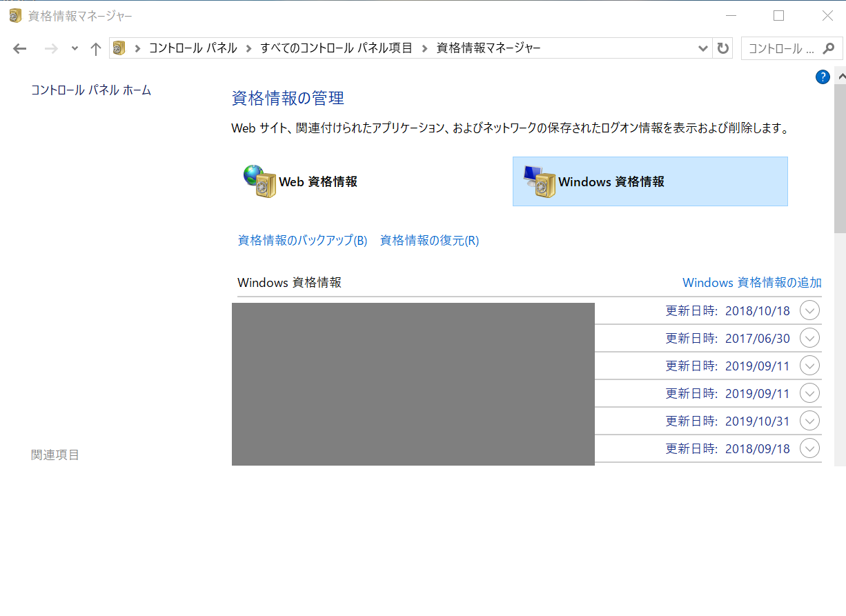Click Windows 資格情報の追加 link
The width and height of the screenshot is (846, 616).
(752, 282)
